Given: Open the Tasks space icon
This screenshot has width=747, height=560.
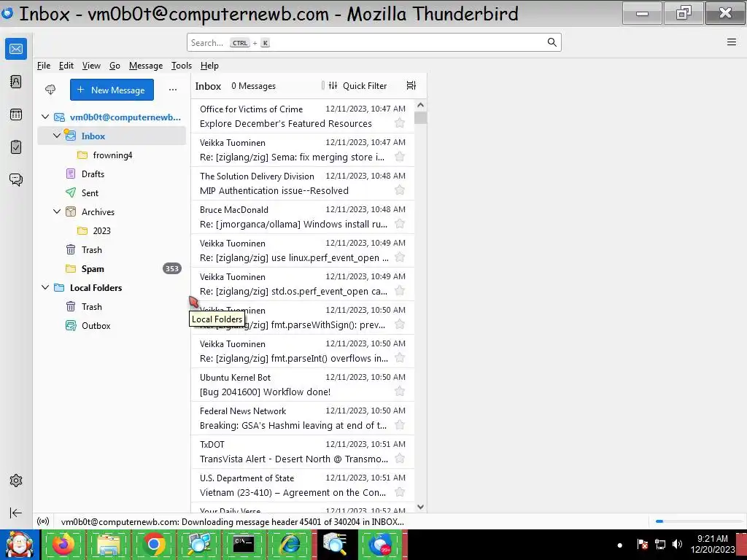Looking at the screenshot, I should tap(16, 147).
